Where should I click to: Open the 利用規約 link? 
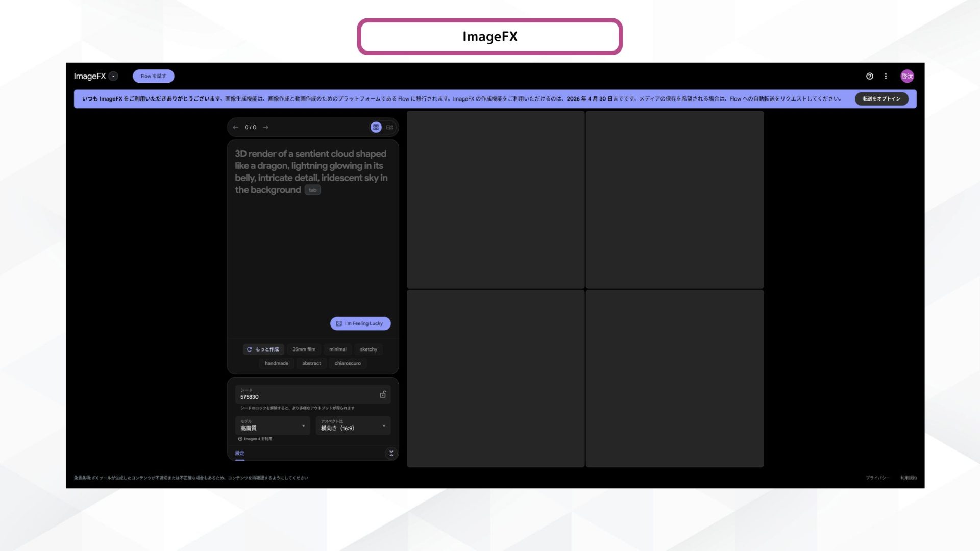[x=908, y=478]
